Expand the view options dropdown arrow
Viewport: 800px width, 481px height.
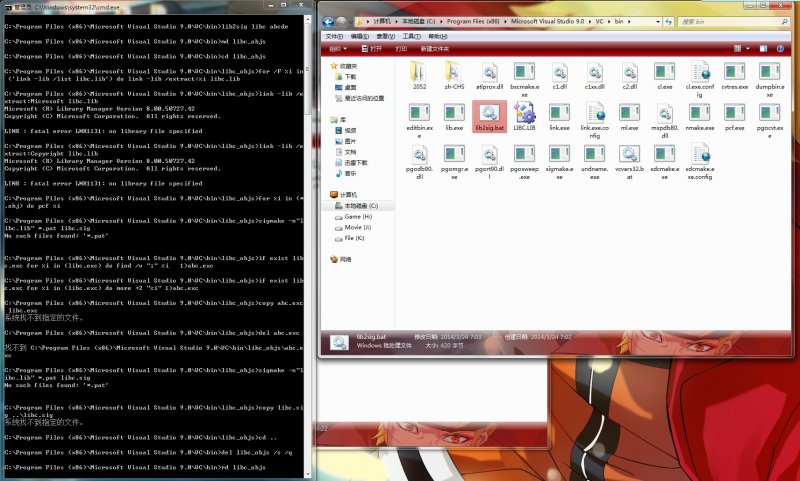[747, 48]
